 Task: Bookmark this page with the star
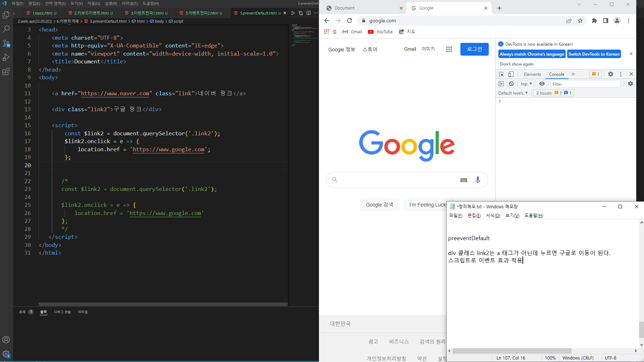[x=580, y=21]
